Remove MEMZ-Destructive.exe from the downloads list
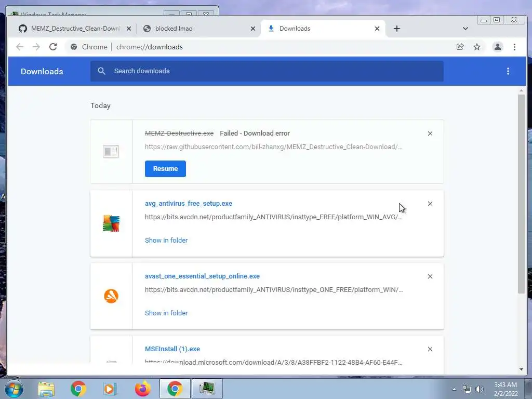The width and height of the screenshot is (532, 399). (430, 134)
